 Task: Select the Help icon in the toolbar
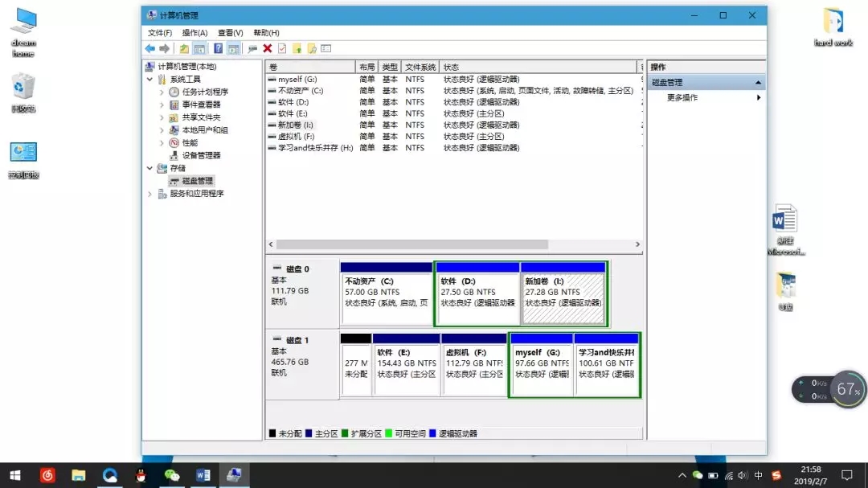pyautogui.click(x=218, y=48)
